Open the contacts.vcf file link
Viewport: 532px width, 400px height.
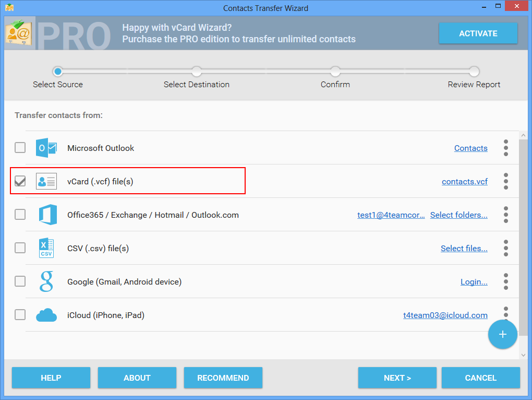tap(465, 182)
